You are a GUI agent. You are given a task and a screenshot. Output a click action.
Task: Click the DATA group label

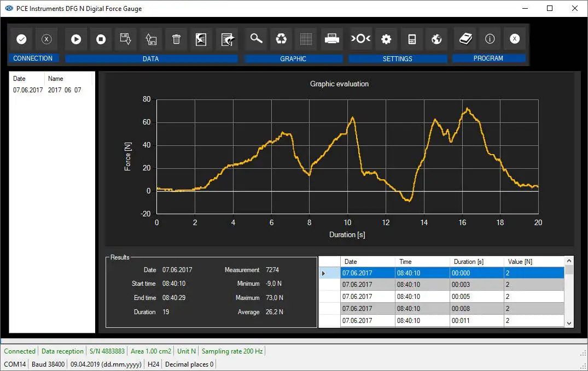[x=151, y=58]
